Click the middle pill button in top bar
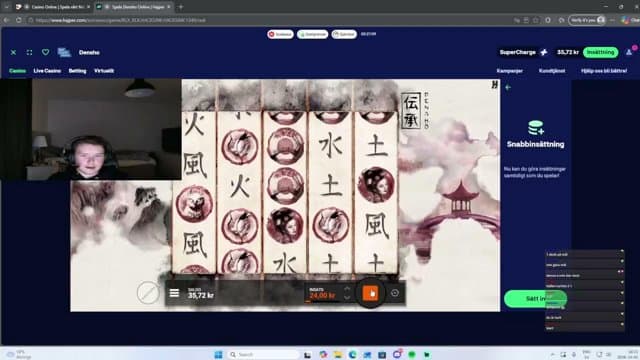 point(312,34)
